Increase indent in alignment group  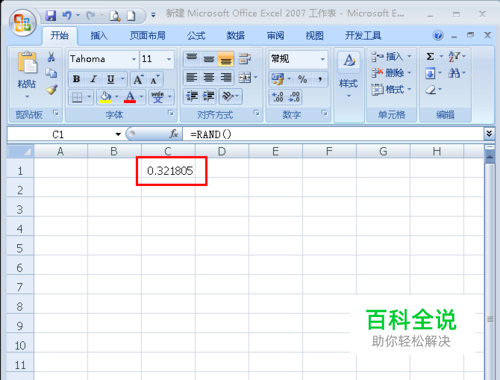click(x=209, y=96)
